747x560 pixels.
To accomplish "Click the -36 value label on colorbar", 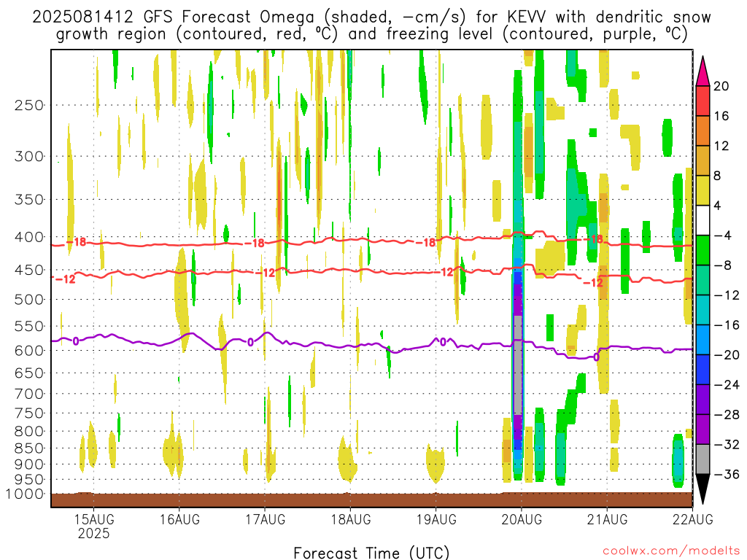I will click(726, 474).
